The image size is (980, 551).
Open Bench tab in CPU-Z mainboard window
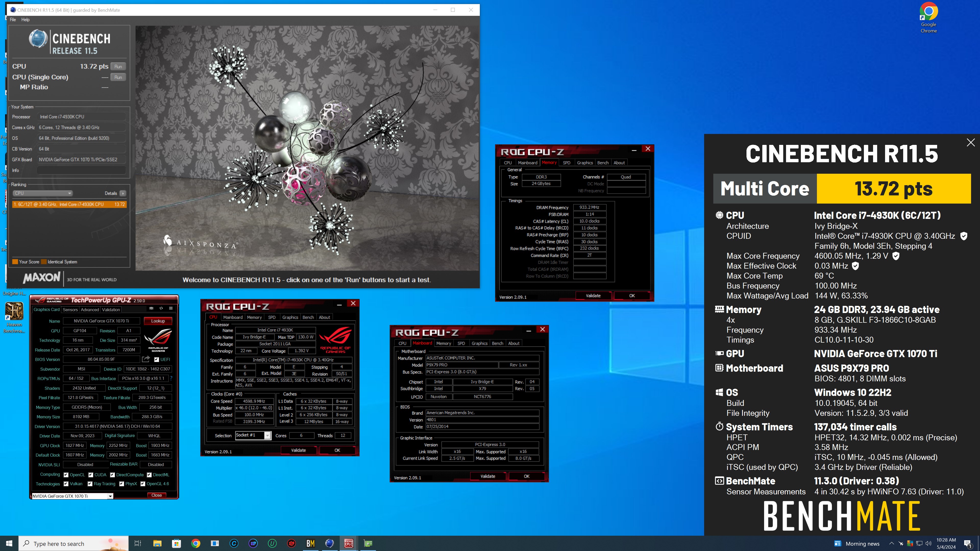[x=497, y=343]
